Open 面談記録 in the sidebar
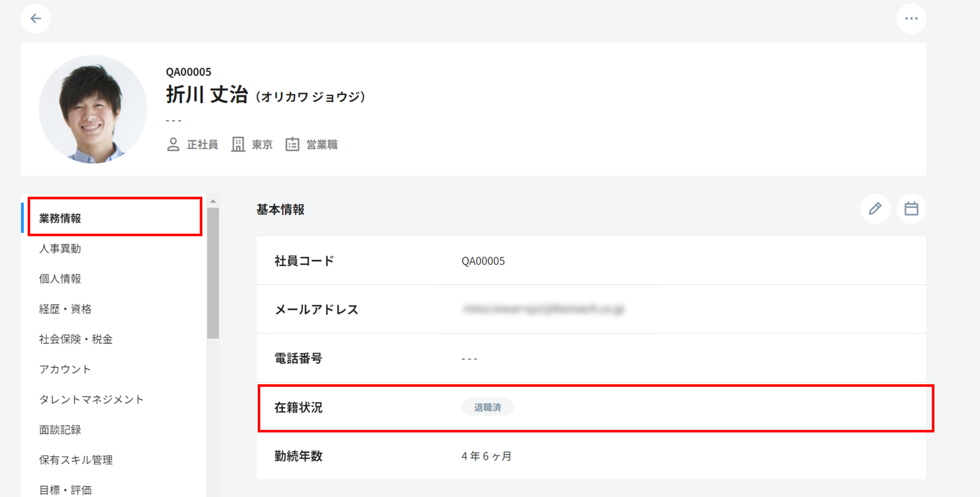The image size is (980, 497). pos(60,430)
